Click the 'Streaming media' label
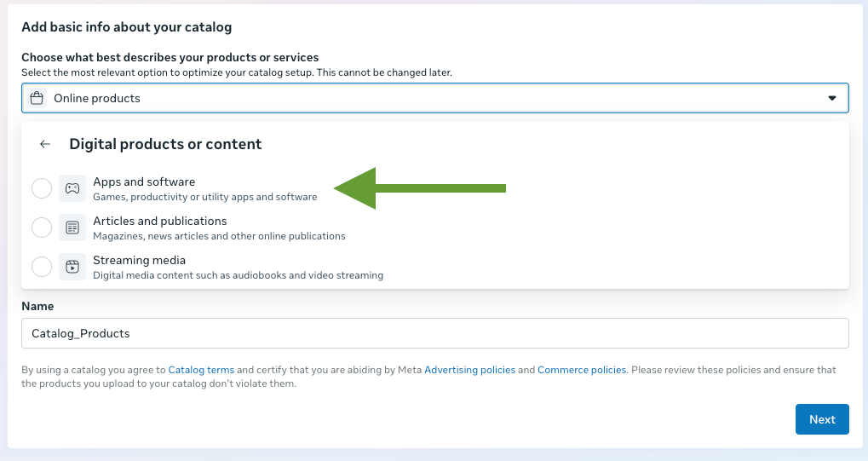Image resolution: width=868 pixels, height=461 pixels. [x=139, y=261]
